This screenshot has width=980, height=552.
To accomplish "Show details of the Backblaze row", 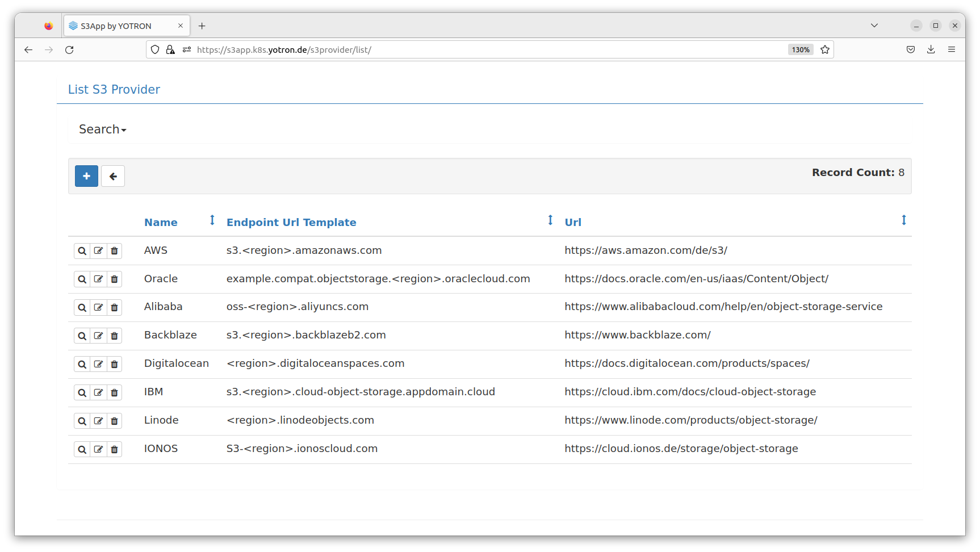I will pyautogui.click(x=82, y=336).
